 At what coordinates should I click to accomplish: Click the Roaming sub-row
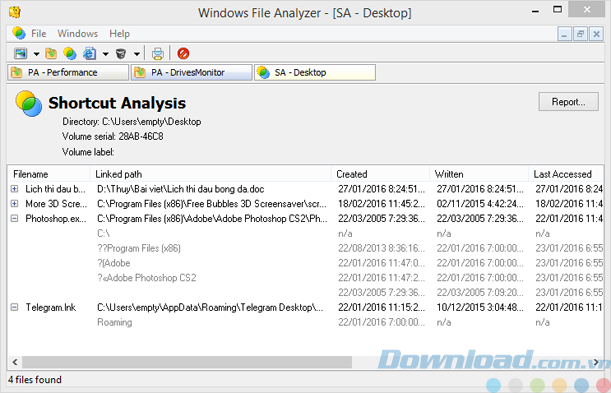[115, 323]
